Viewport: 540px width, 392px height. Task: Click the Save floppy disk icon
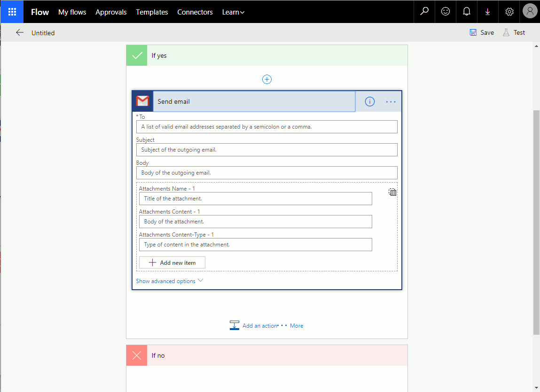click(x=473, y=32)
